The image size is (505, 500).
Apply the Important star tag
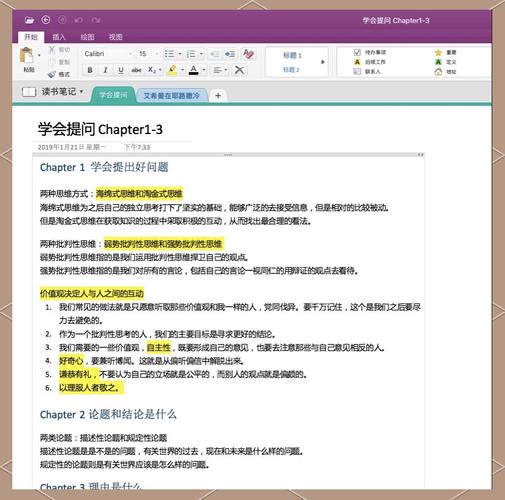point(438,52)
